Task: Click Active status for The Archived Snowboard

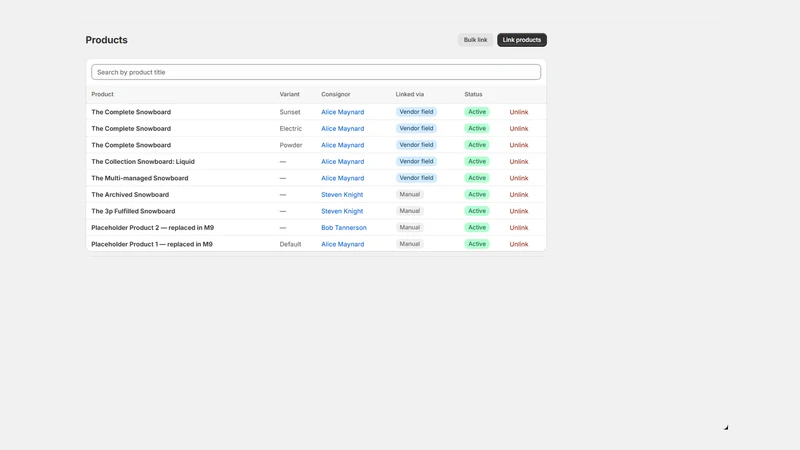Action: tap(477, 194)
